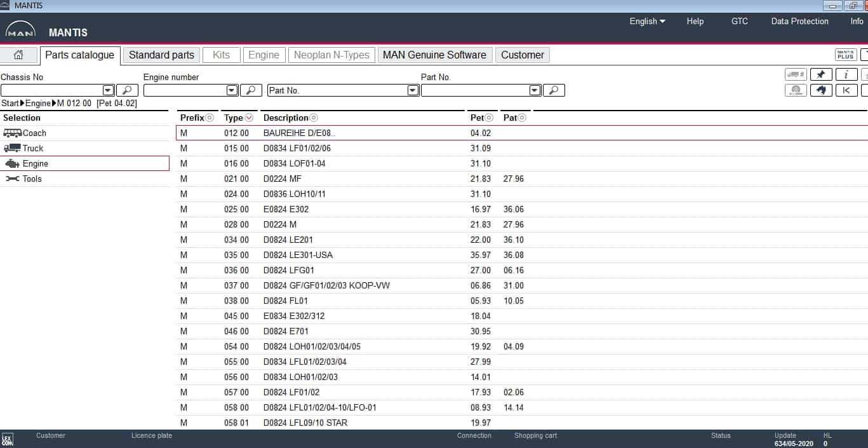Image resolution: width=868 pixels, height=448 pixels.
Task: Select the row D0836 LOH10/11
Action: pyautogui.click(x=521, y=194)
